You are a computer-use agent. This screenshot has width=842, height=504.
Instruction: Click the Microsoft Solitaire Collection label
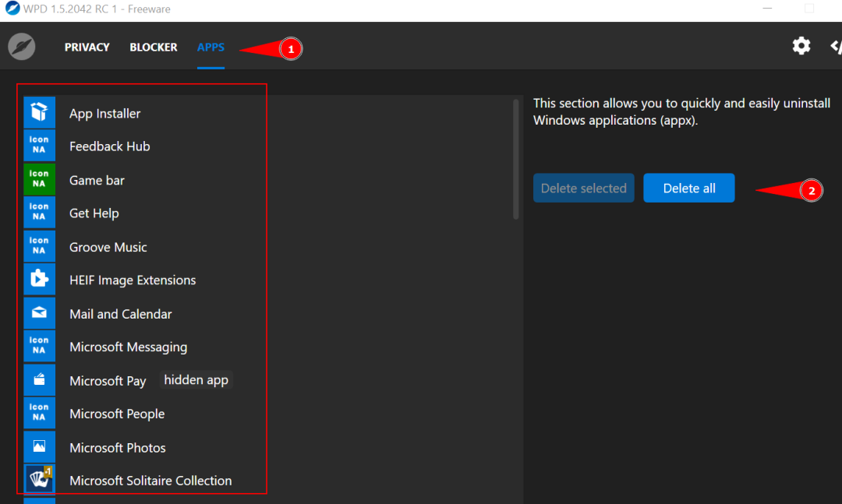[x=151, y=481]
